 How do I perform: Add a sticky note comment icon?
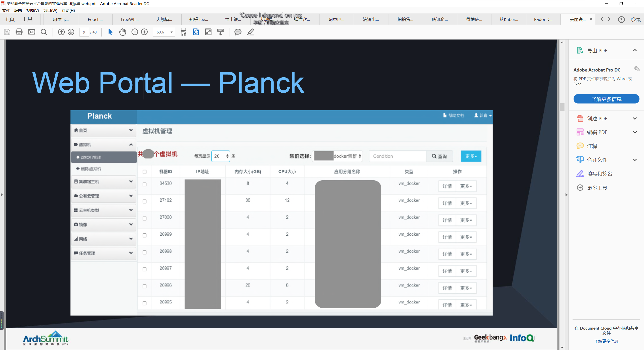pyautogui.click(x=238, y=32)
